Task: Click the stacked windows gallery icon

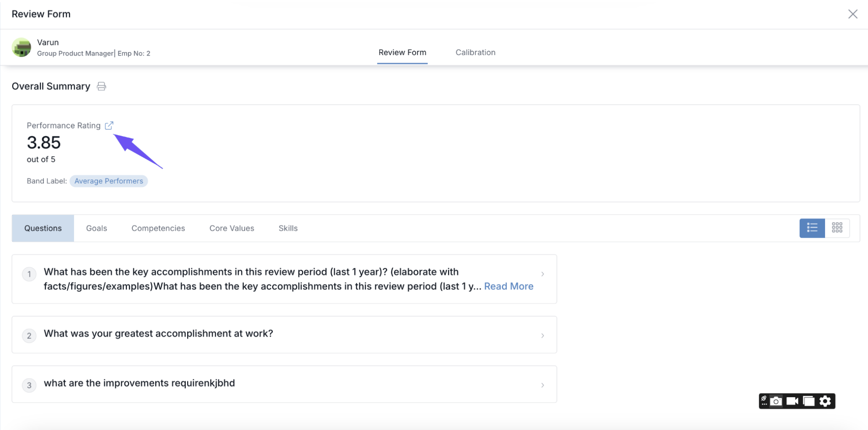Action: click(809, 401)
